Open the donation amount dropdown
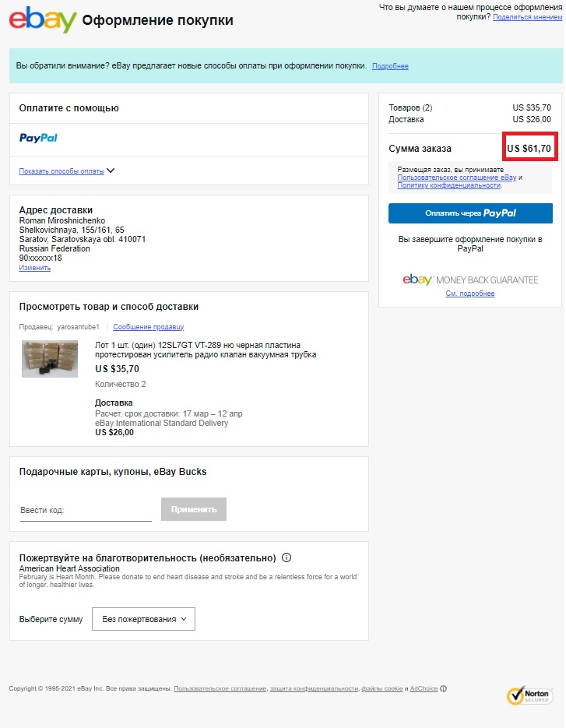This screenshot has width=566, height=728. click(144, 619)
